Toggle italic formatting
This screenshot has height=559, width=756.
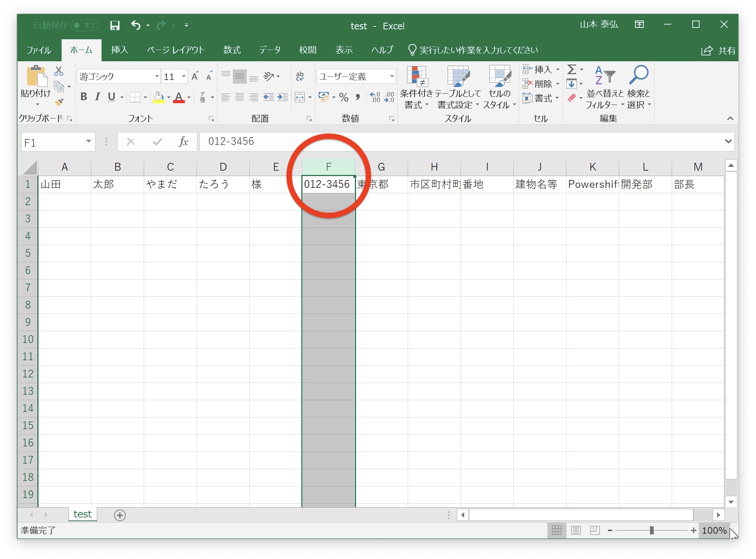[97, 97]
